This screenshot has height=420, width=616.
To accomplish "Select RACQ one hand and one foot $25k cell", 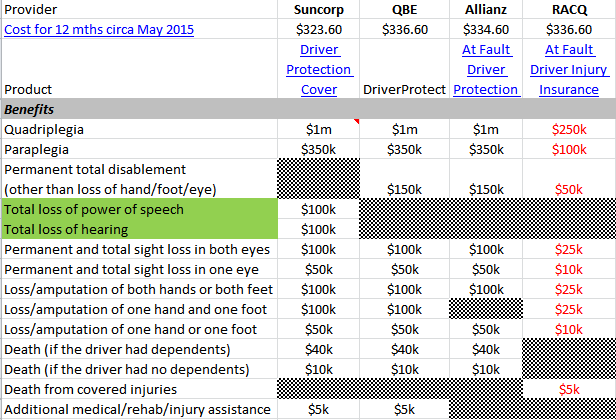I will tap(569, 310).
